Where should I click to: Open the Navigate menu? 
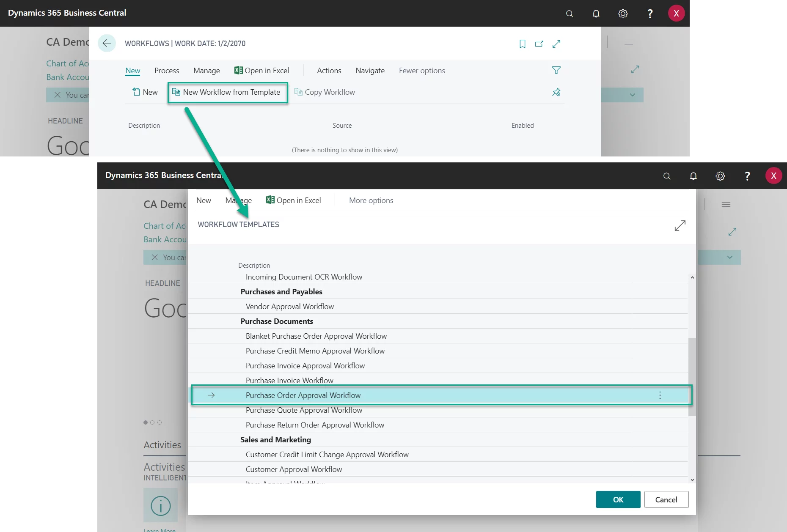click(370, 71)
